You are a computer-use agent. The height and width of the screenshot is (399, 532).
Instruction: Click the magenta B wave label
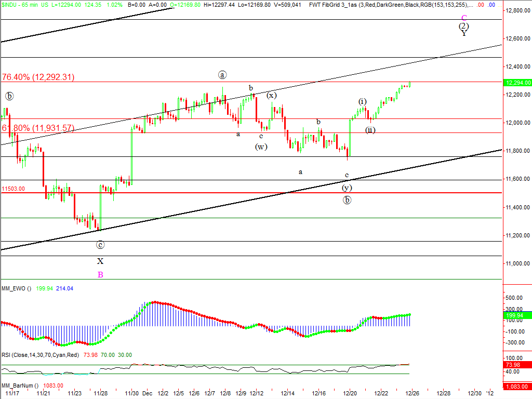pyautogui.click(x=100, y=274)
